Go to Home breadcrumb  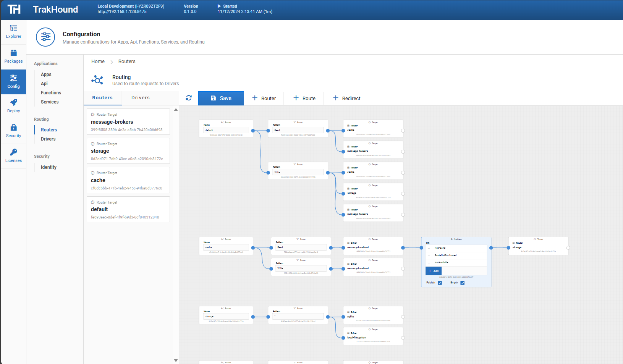(x=98, y=61)
